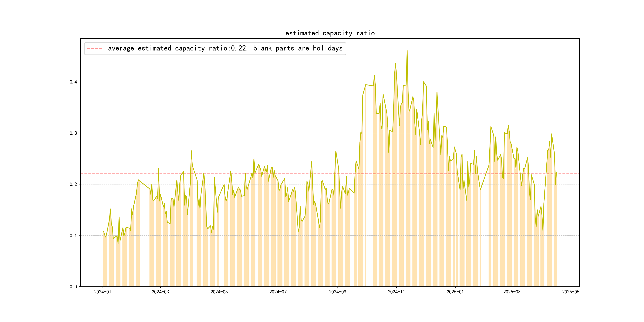This screenshot has height=322, width=644.
Task: Click the 2024-11 x-axis label
Action: click(x=396, y=292)
